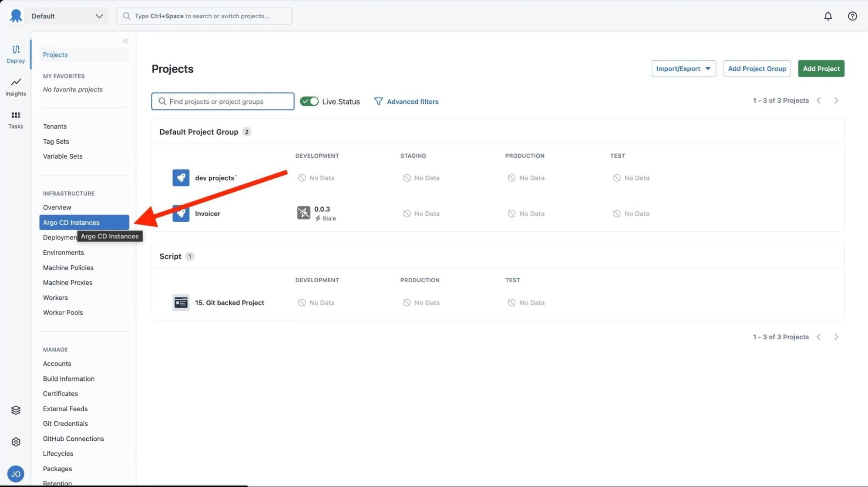Select the Insights sidebar icon
The height and width of the screenshot is (487, 868).
(15, 86)
